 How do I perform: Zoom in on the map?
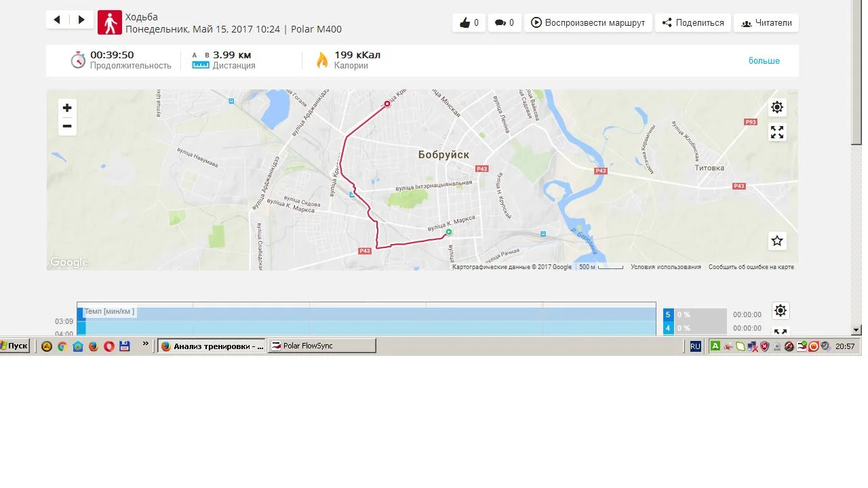(67, 108)
